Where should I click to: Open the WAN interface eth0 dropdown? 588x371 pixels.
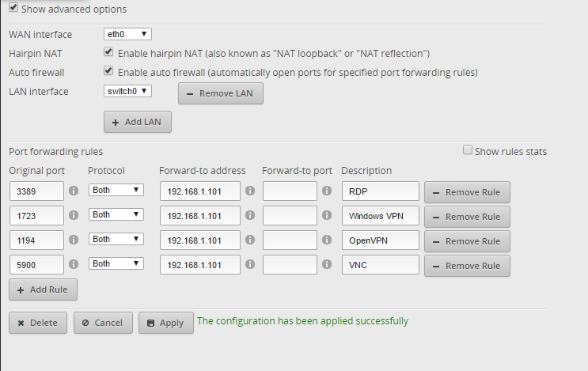127,34
